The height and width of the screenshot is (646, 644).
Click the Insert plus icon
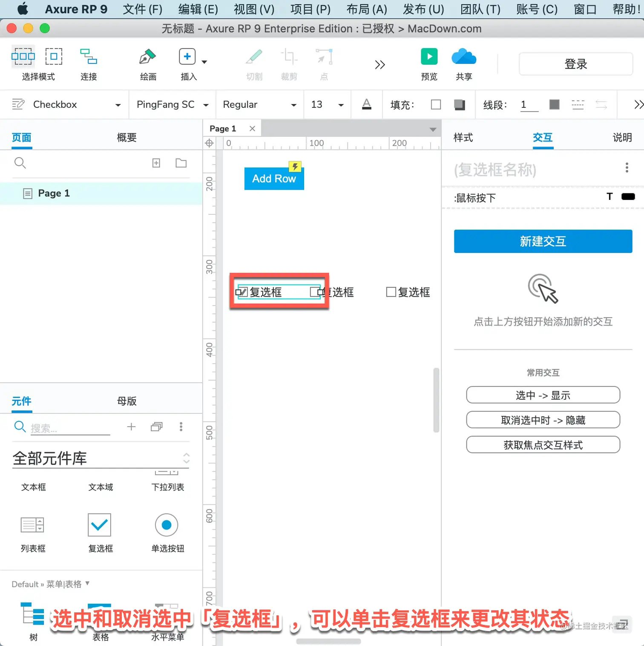[x=187, y=56]
